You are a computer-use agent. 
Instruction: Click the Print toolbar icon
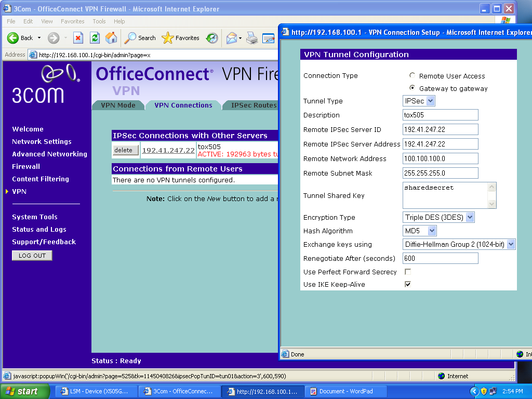(252, 38)
